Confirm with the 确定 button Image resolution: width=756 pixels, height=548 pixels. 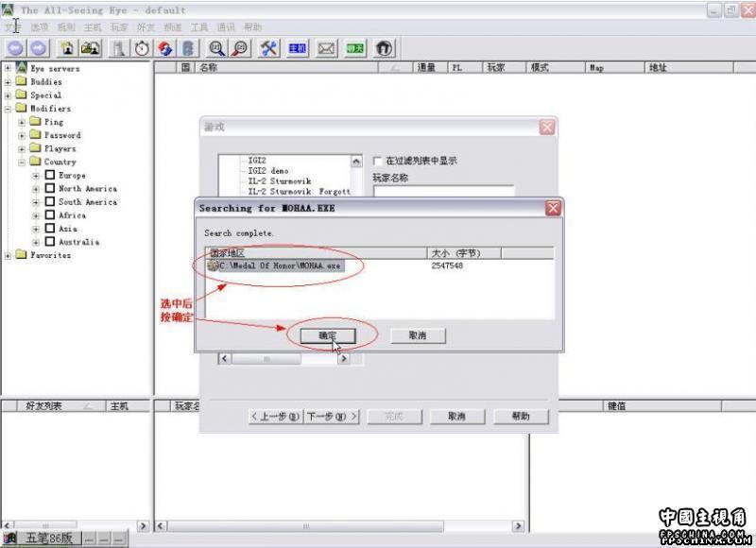328,335
